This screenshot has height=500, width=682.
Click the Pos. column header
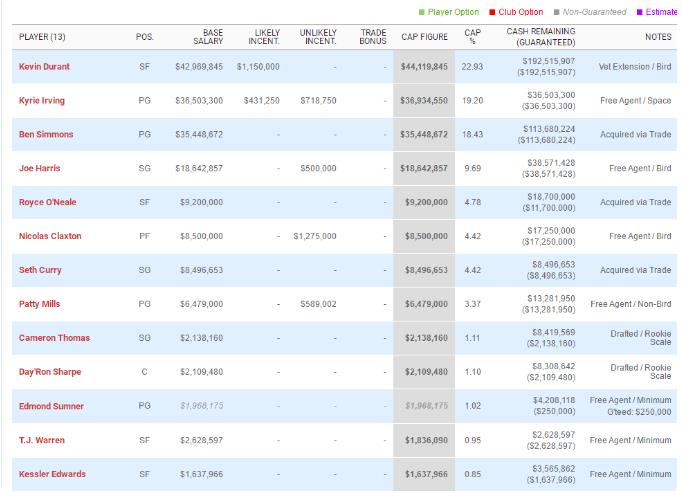pyautogui.click(x=144, y=37)
